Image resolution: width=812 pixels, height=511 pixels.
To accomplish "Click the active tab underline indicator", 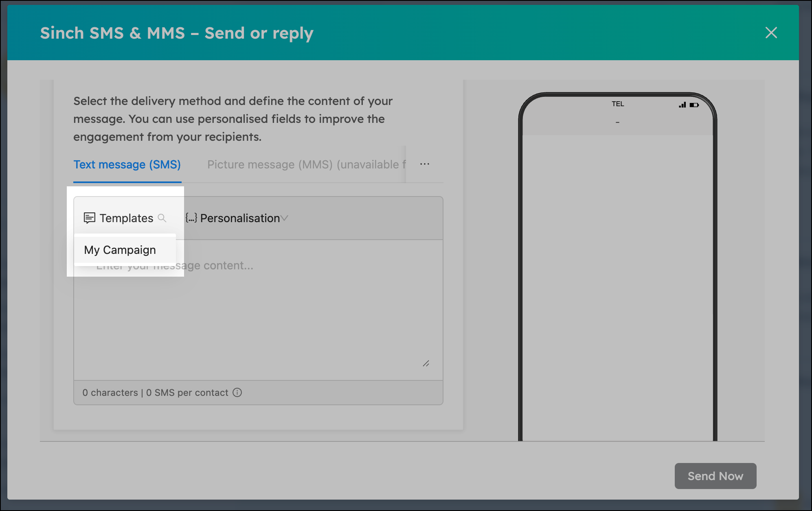I will 127,183.
